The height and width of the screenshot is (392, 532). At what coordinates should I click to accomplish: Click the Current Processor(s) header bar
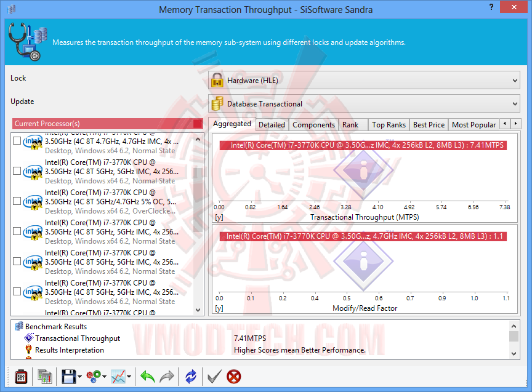coord(108,124)
